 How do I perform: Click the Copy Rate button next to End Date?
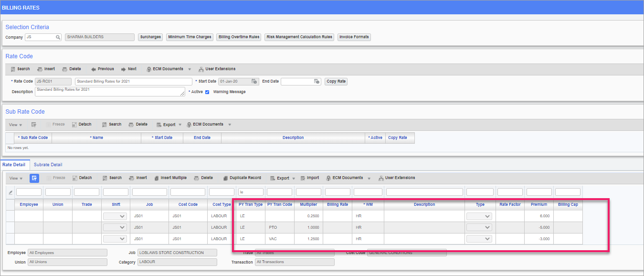tap(336, 82)
